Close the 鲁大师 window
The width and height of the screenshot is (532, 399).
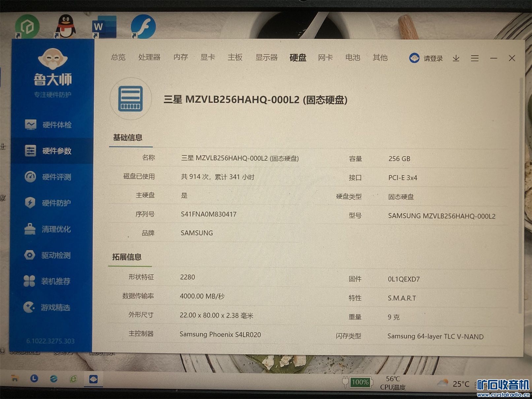[x=512, y=58]
